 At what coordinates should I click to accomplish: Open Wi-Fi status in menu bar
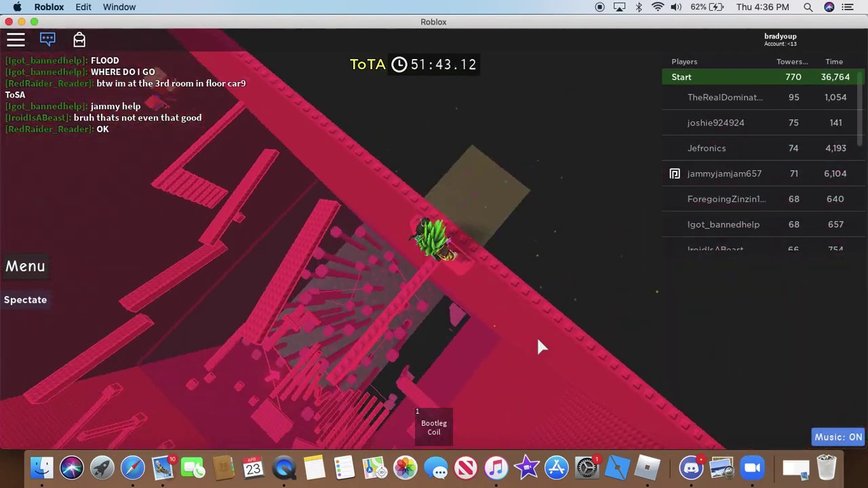(x=658, y=7)
